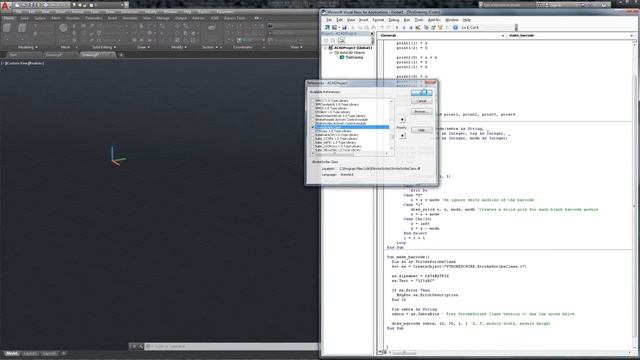Select the Box tool in Modeling panel
Image resolution: width=640 pixels, height=360 pixels.
tap(7, 28)
